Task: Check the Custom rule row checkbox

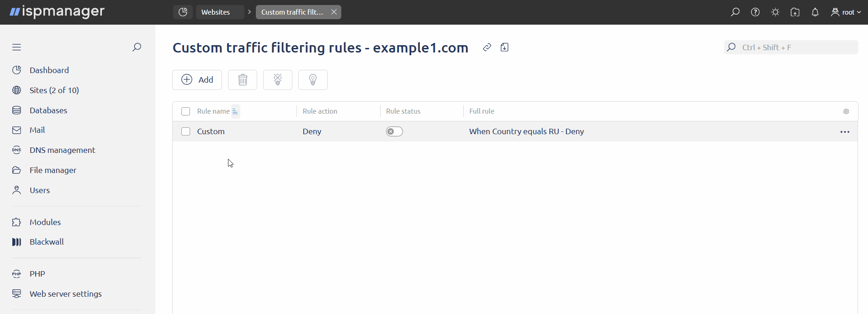Action: tap(185, 131)
